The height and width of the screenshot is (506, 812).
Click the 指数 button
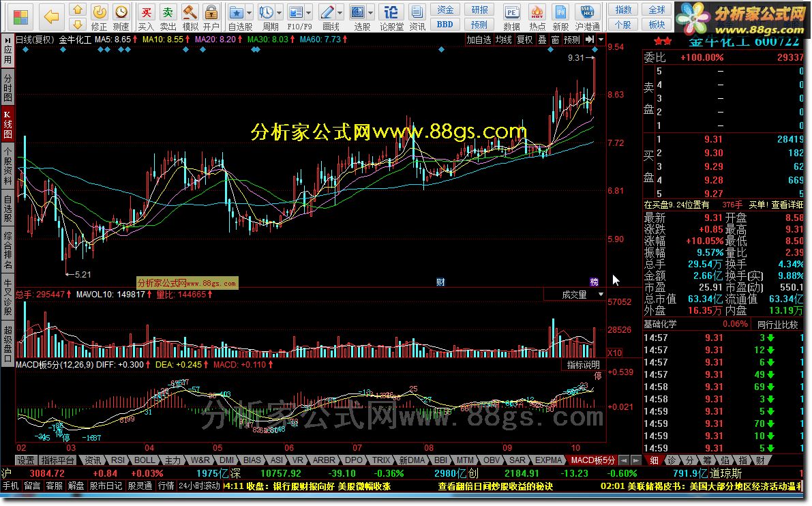[x=624, y=10]
